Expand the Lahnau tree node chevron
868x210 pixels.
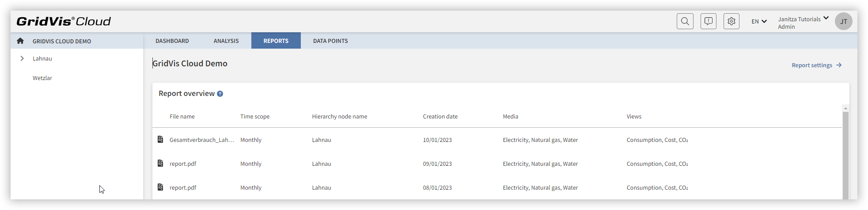[22, 58]
